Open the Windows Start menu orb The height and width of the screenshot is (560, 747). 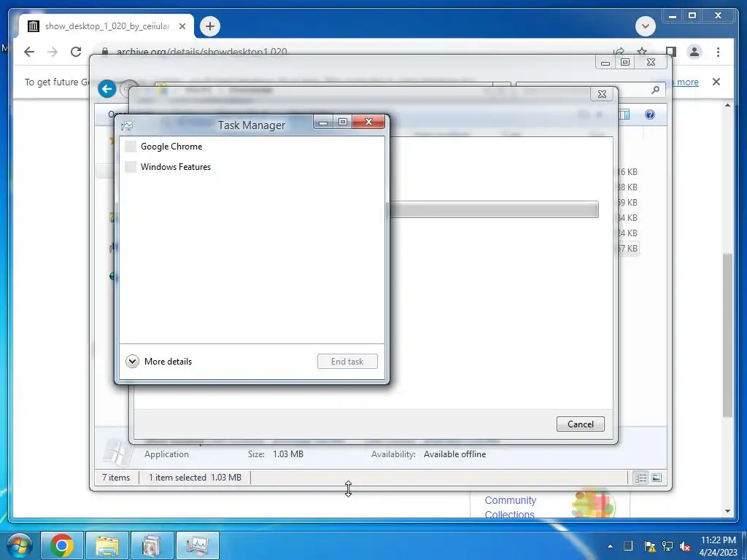[x=20, y=545]
